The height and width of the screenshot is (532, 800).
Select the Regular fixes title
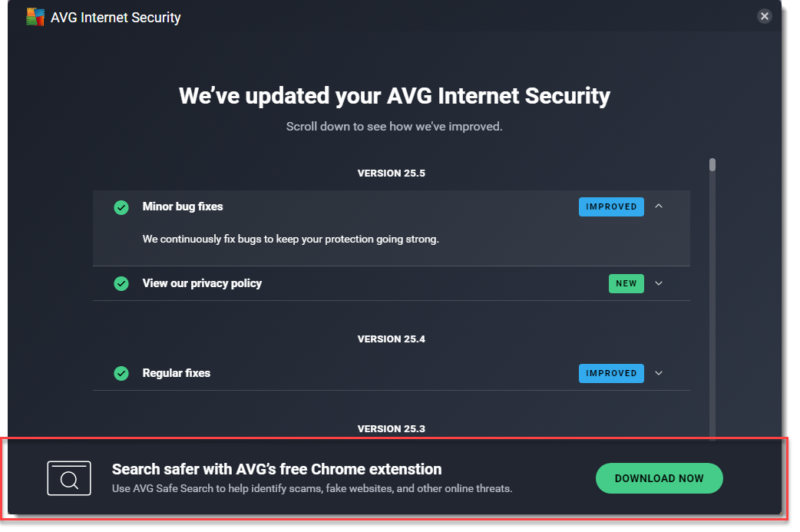tap(176, 373)
